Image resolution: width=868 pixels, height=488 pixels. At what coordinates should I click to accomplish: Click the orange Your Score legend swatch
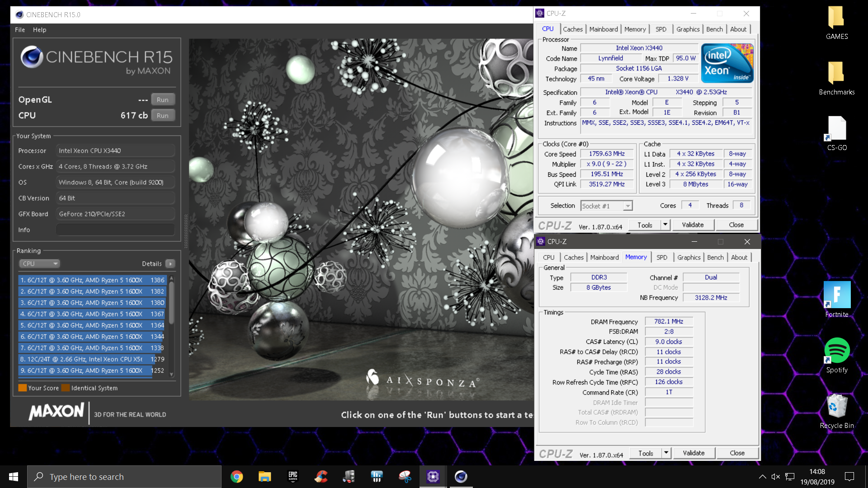(x=22, y=388)
